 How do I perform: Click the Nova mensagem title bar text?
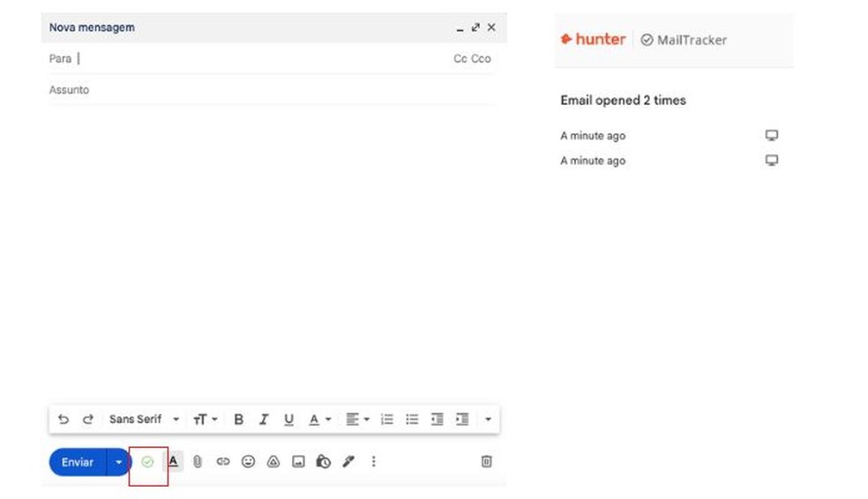point(92,27)
